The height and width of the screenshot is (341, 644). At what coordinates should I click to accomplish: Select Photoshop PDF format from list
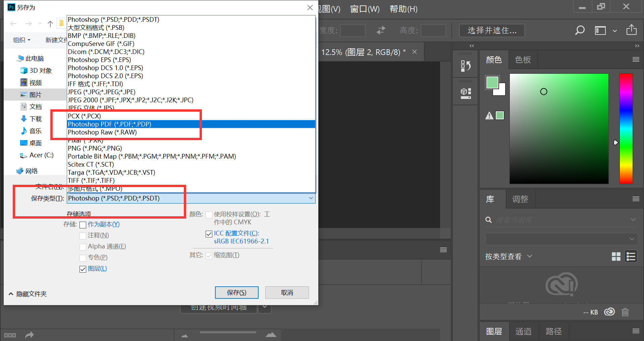coord(109,124)
